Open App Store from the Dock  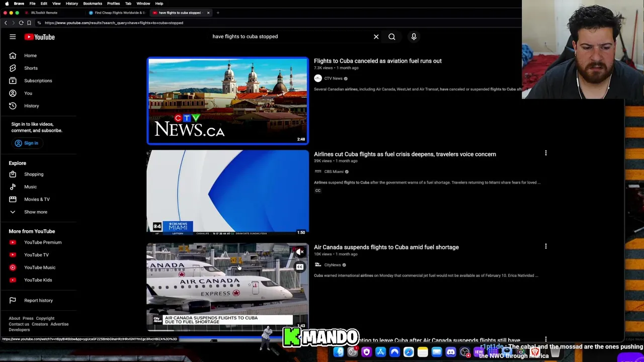click(x=381, y=352)
